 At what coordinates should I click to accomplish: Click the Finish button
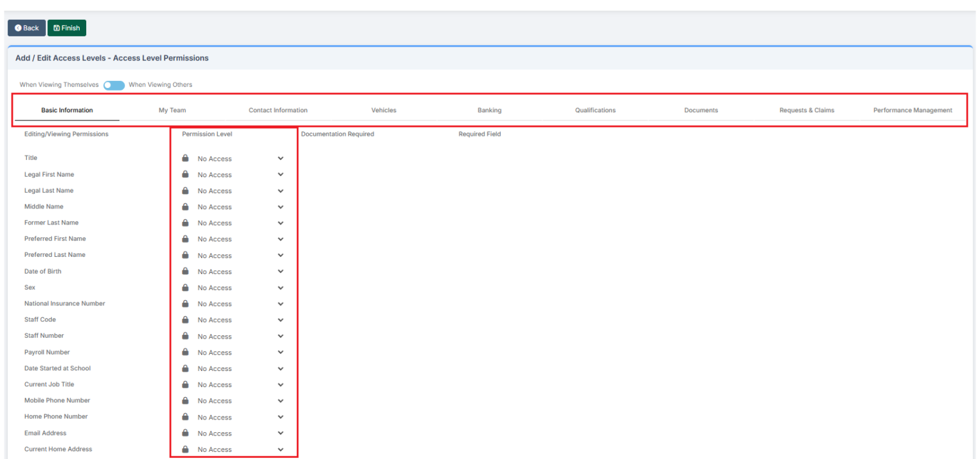[x=66, y=27]
